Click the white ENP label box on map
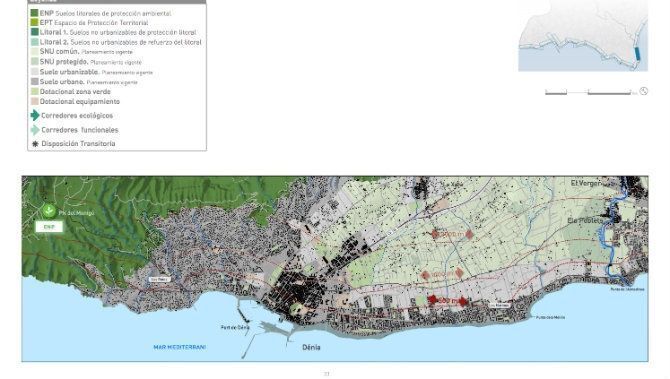Screen dimensions: 670x379 click(49, 226)
